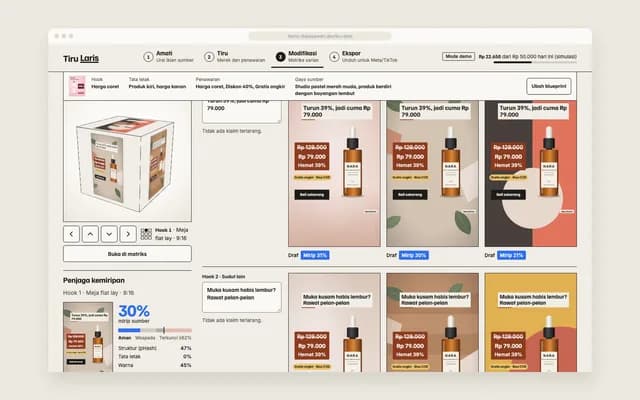
Task: Click the Mode demo badge
Action: tap(458, 56)
